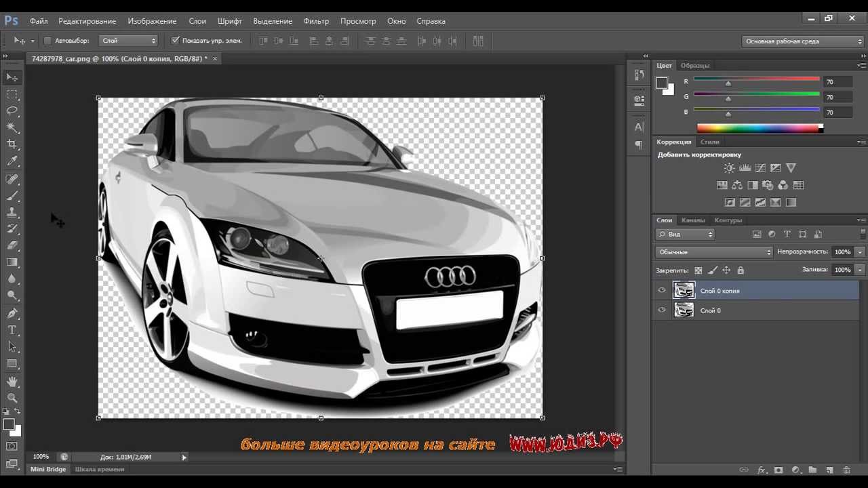Toggle lock image pixels brush icon
The image size is (868, 488).
pos(713,270)
